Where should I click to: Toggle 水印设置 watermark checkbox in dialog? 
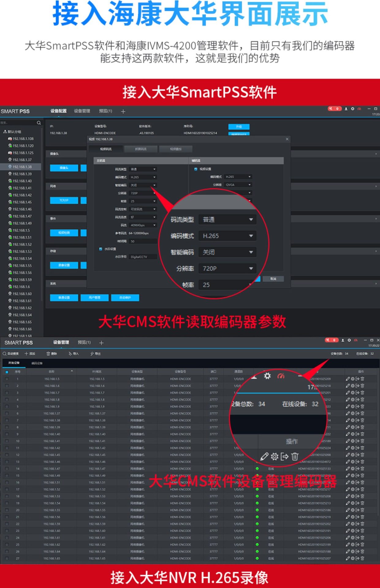[101, 249]
